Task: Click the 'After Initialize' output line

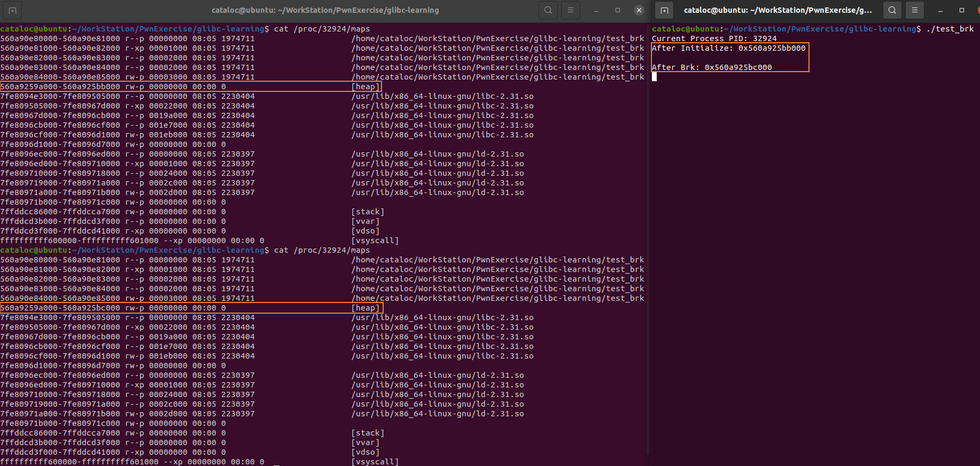Action: coord(728,48)
